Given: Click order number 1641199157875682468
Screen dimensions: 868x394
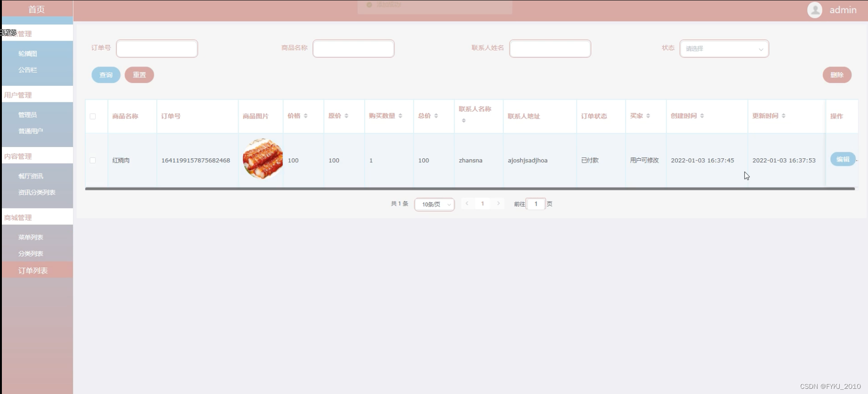Looking at the screenshot, I should (x=196, y=160).
